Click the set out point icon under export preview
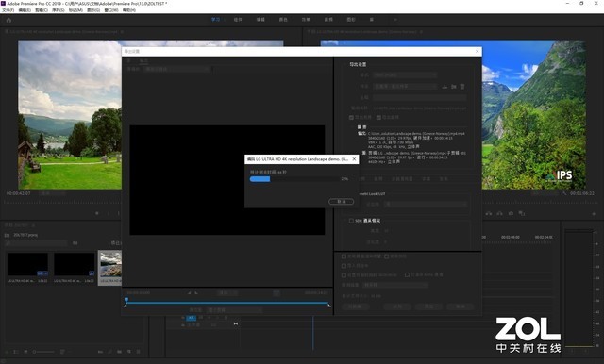This screenshot has width=604, height=364. 196,293
